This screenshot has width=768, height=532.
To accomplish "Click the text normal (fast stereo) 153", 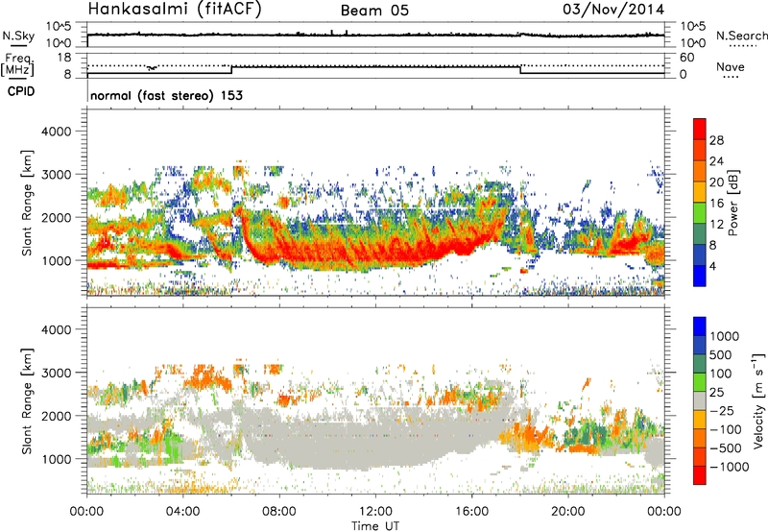I will [x=166, y=95].
